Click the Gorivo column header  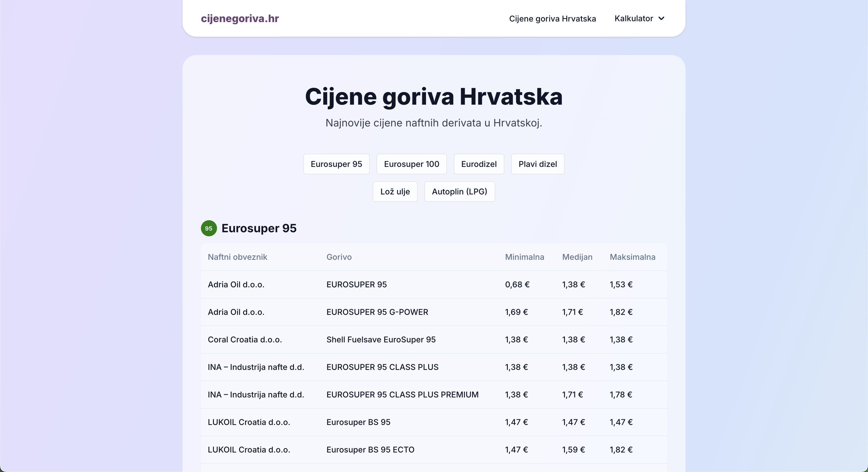tap(339, 257)
